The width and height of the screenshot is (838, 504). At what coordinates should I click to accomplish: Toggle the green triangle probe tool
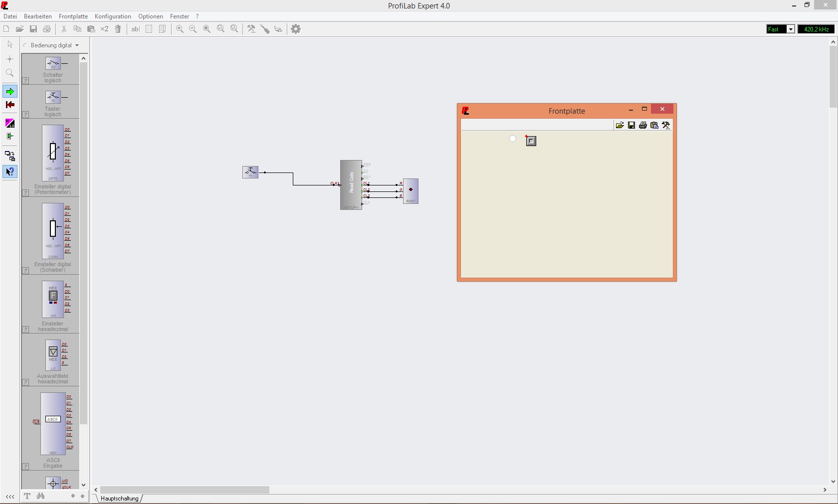click(10, 136)
